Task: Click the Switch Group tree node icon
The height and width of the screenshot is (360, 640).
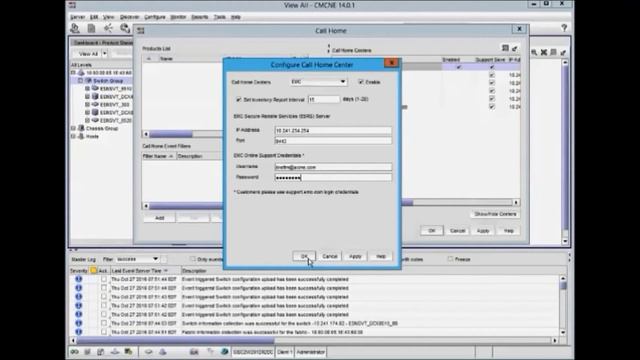Action: pyautogui.click(x=88, y=80)
